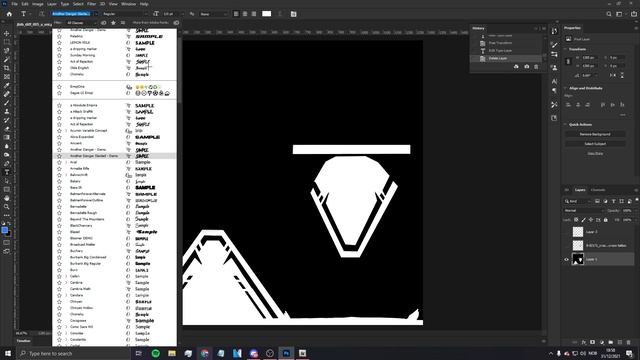Open the Window menu
The image size is (640, 360).
click(128, 4)
